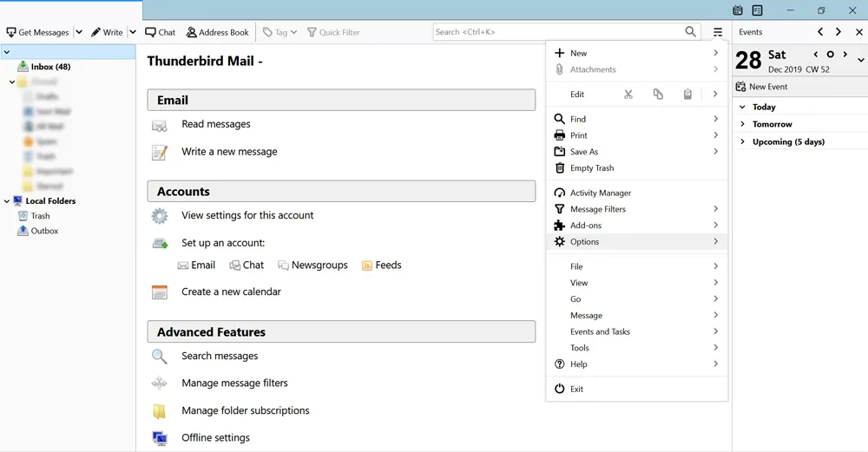
Task: Open the Address Book
Action: 218,32
